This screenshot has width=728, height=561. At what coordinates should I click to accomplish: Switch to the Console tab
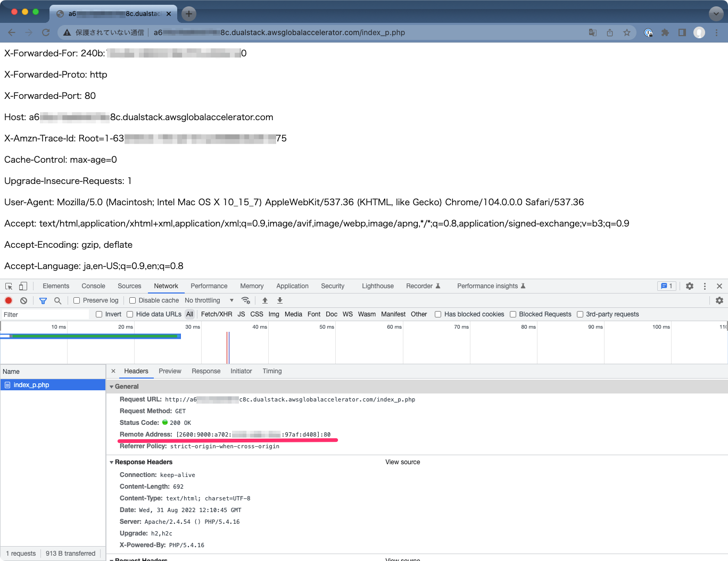pyautogui.click(x=93, y=286)
